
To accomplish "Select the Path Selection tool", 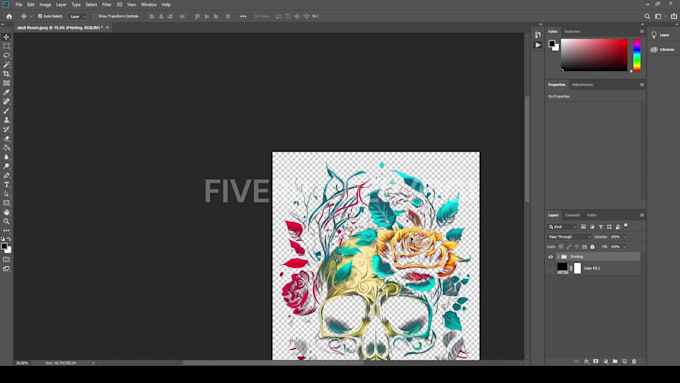I will pos(7,194).
